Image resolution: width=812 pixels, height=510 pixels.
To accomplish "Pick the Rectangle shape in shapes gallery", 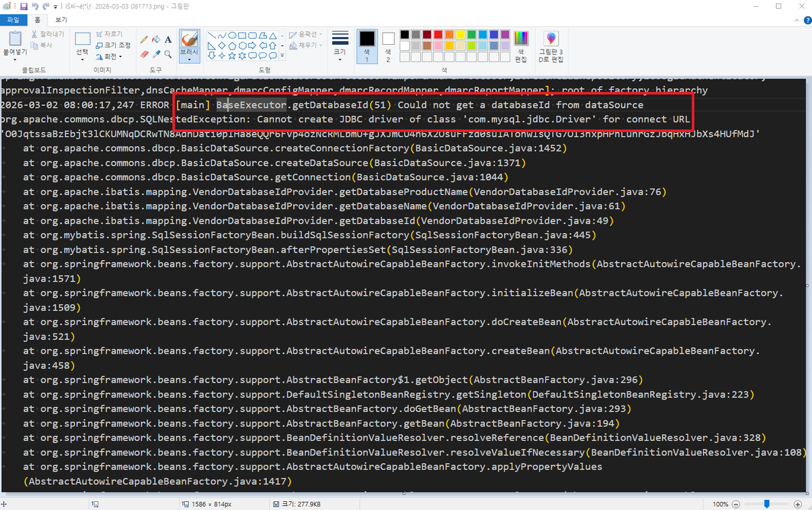I will tap(242, 35).
